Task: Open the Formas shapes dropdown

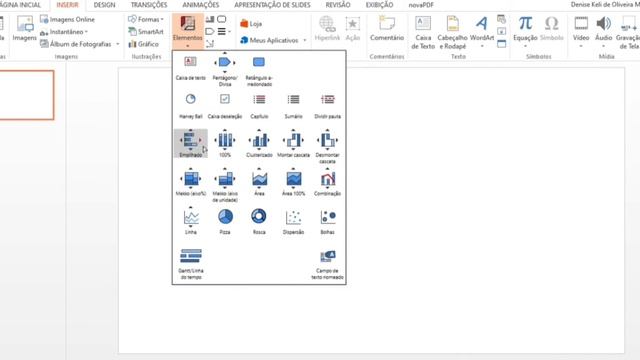Action: tap(146, 19)
